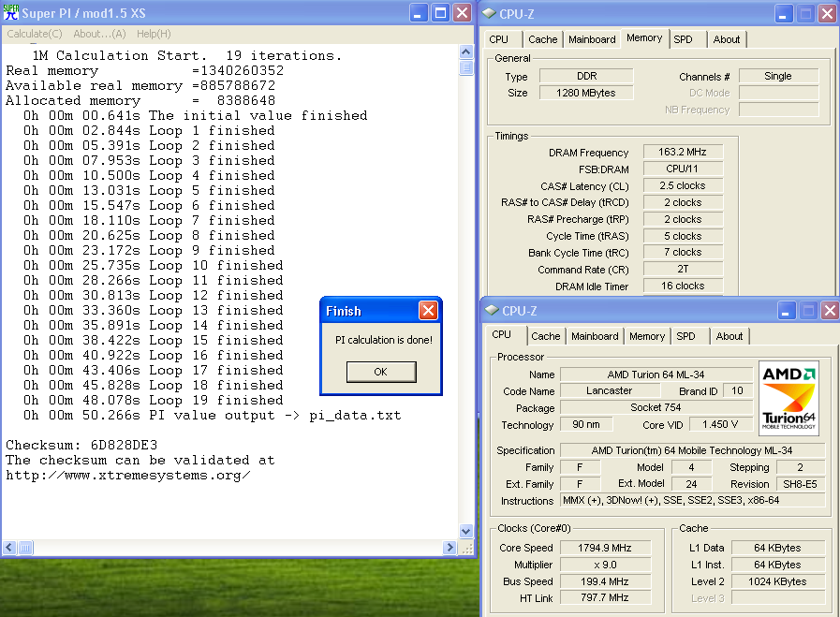The height and width of the screenshot is (617, 840).
Task: Click '1M Calculation Start. 19 iterations.' line
Action: coord(187,55)
